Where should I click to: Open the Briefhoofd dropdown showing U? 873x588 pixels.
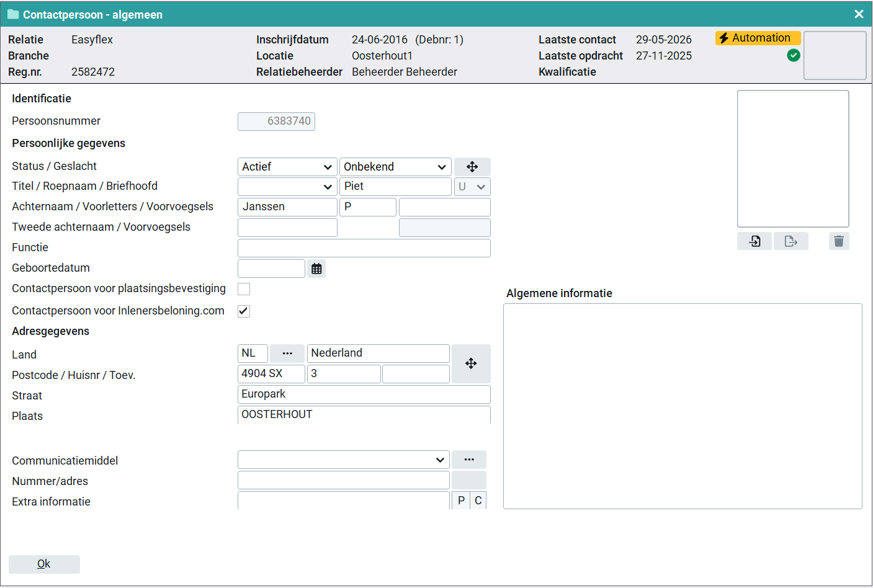(472, 187)
